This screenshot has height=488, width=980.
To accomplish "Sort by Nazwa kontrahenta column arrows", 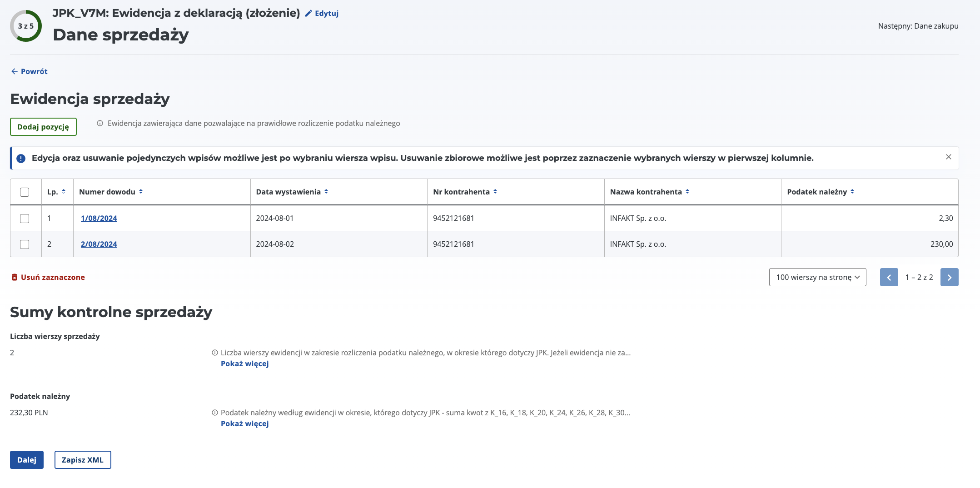I will (687, 192).
